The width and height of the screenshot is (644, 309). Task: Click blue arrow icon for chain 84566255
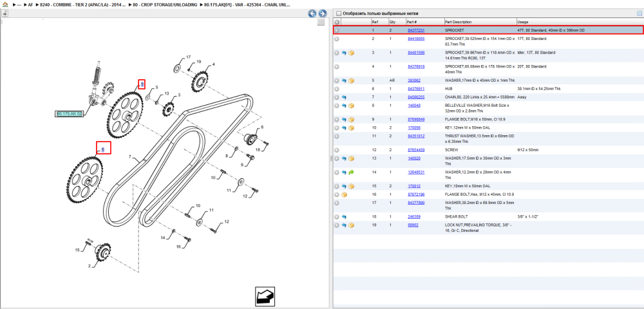pos(344,97)
